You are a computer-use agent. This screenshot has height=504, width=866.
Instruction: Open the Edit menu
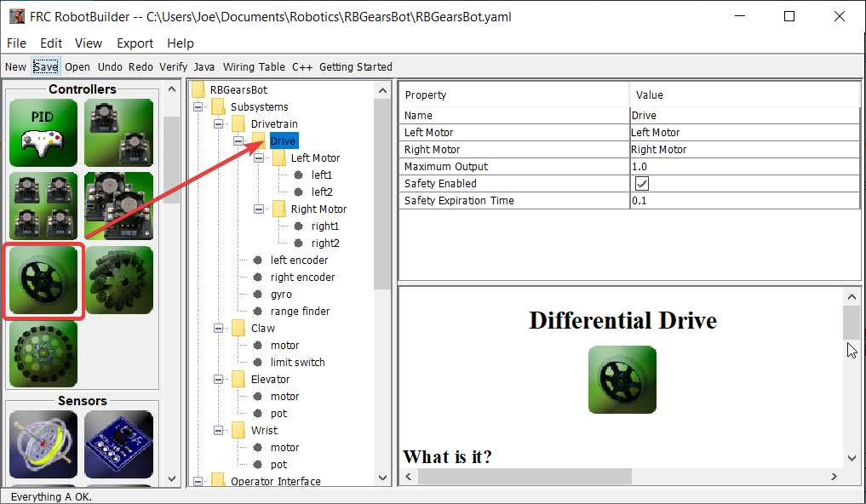(51, 43)
